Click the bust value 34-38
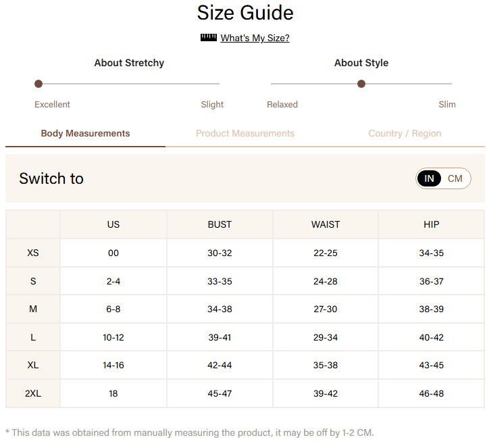487x448 pixels. (x=220, y=309)
